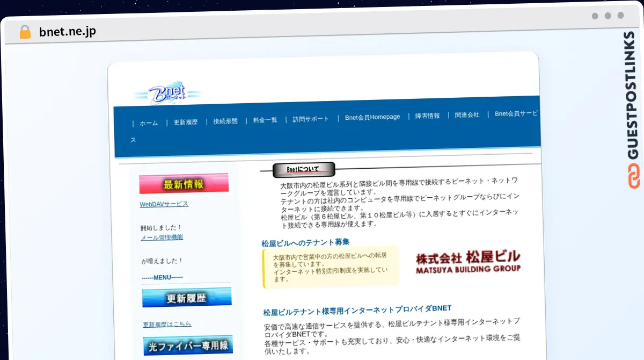
Task: Click the 更新履歴 sidebar banner
Action: (x=186, y=298)
